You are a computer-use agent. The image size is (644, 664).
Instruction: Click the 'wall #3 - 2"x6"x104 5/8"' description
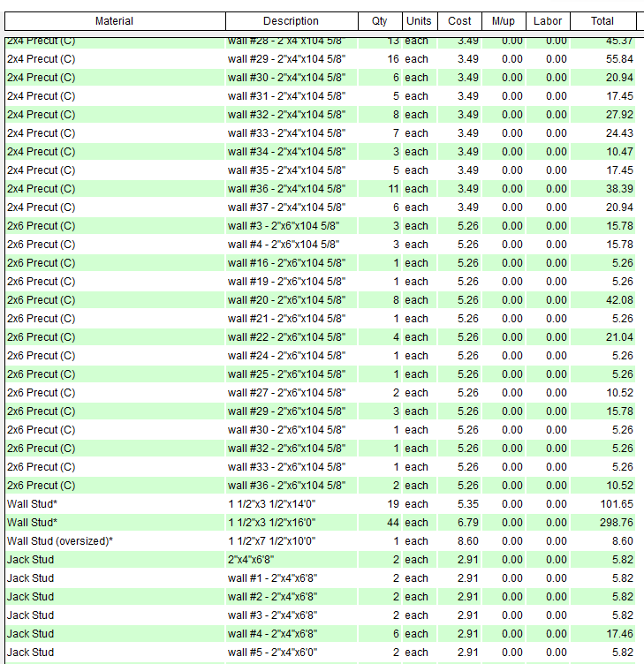(x=292, y=226)
